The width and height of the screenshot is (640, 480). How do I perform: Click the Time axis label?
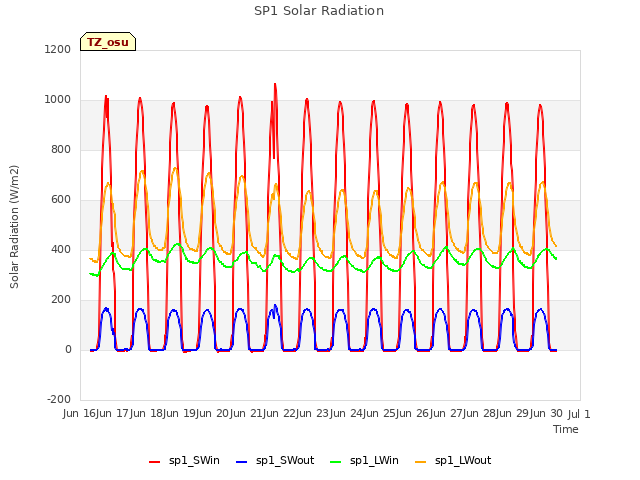coord(566,429)
